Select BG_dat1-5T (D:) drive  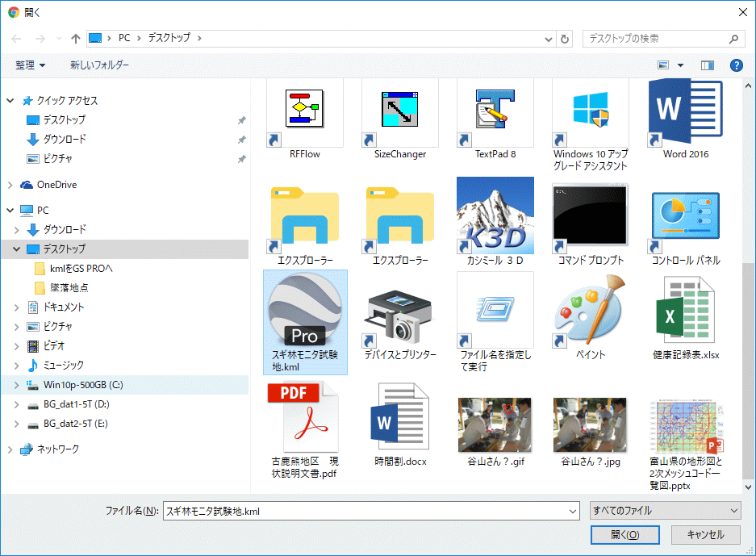coord(76,404)
